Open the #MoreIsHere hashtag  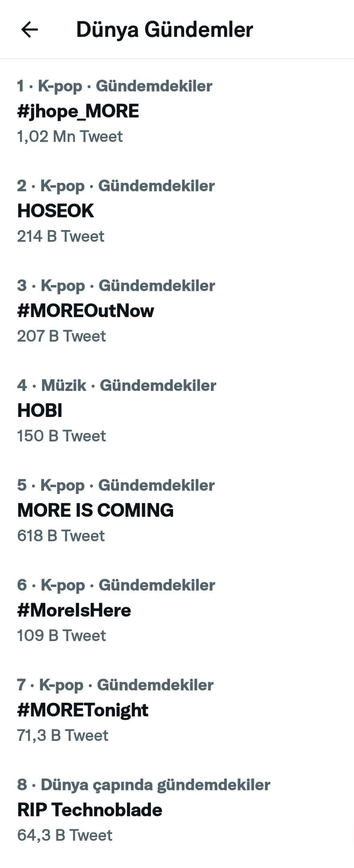coord(74,610)
